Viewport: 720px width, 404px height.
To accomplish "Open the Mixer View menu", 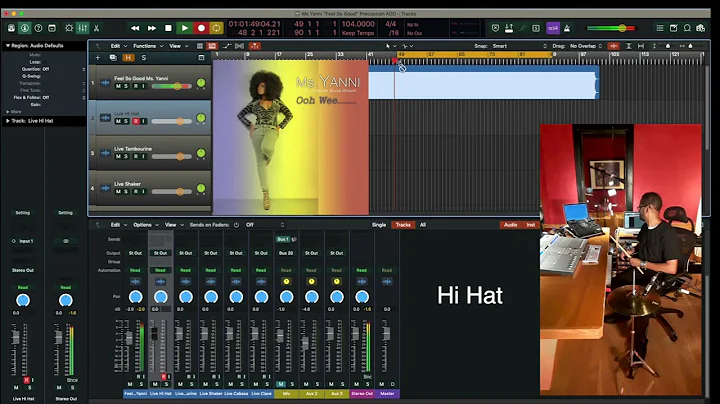I will pos(174,225).
